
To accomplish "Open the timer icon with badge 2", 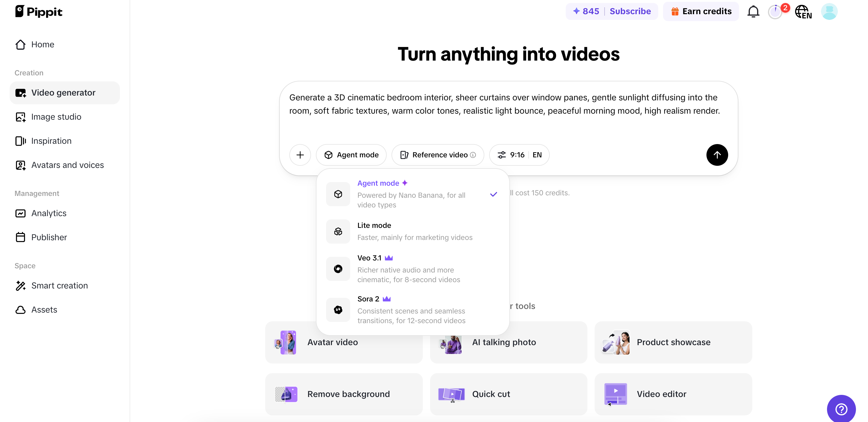I will coord(775,12).
